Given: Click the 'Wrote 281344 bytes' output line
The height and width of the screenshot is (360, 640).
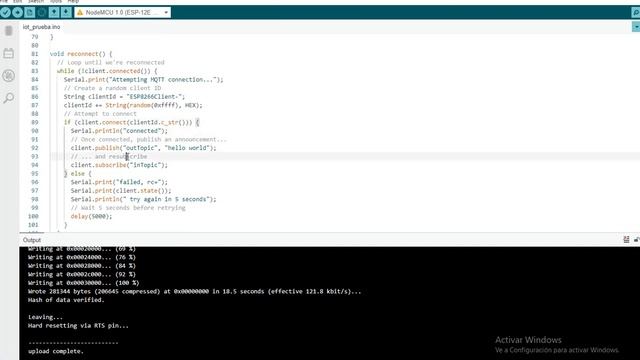Looking at the screenshot, I should 194,291.
